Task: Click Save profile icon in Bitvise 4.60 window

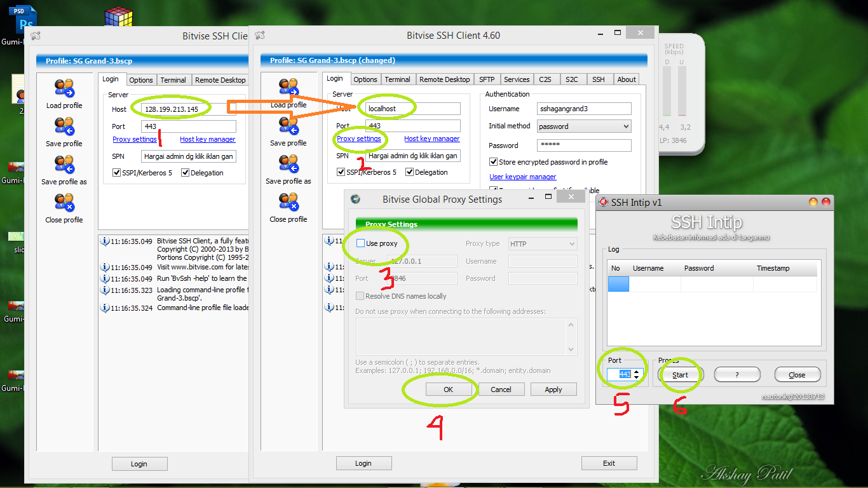Action: coord(288,126)
